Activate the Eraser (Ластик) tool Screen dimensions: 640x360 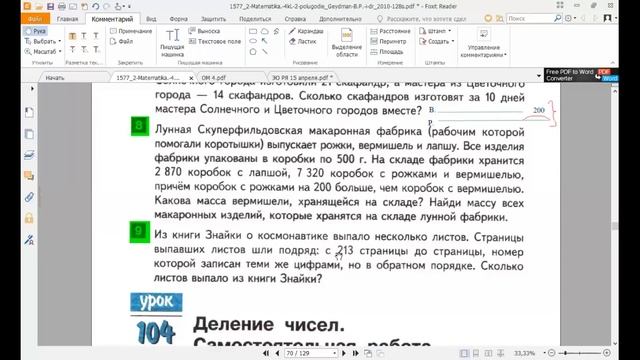pyautogui.click(x=302, y=41)
